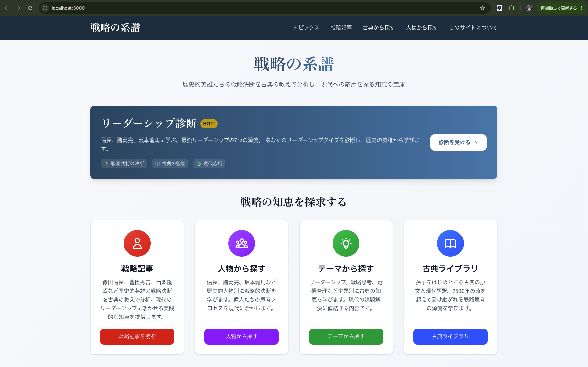Click the browser forward arrow
Screen dimensions: 588x367
coord(18,8)
